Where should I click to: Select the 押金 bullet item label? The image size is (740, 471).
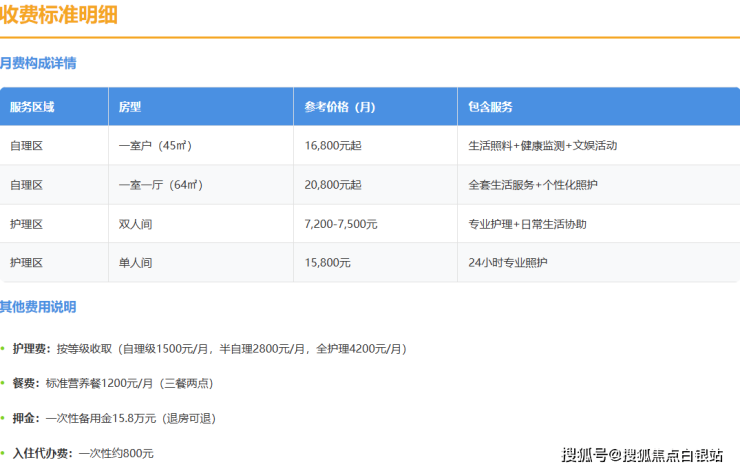[x=25, y=418]
